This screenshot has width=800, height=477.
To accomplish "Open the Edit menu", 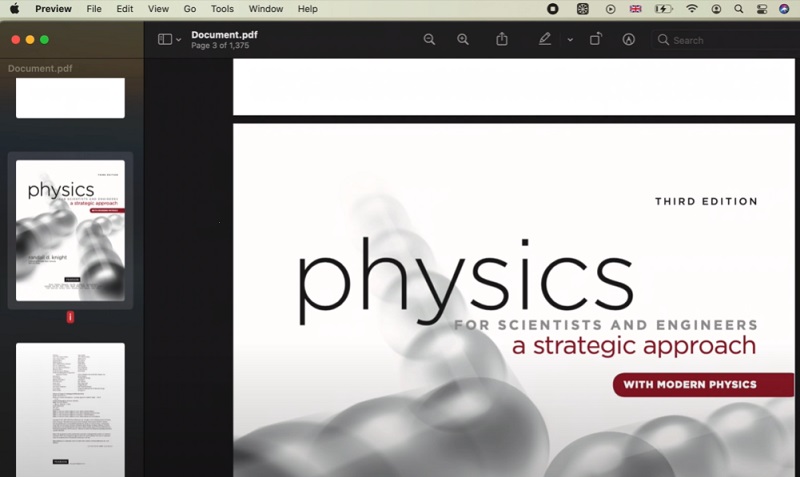I will [x=124, y=9].
